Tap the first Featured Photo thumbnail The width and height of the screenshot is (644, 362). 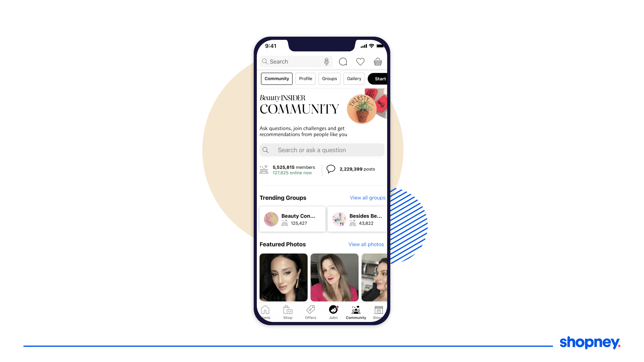click(x=284, y=277)
